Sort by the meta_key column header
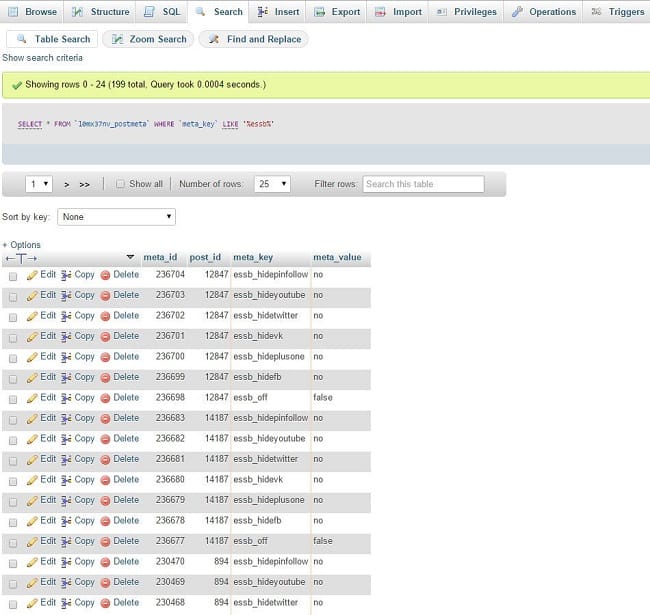This screenshot has width=650, height=615. coord(253,257)
